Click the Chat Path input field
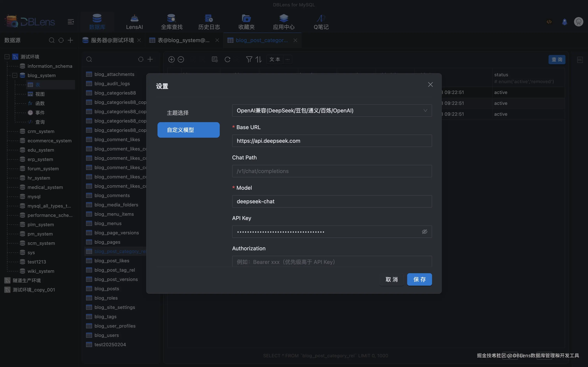The image size is (588, 367). [x=332, y=171]
